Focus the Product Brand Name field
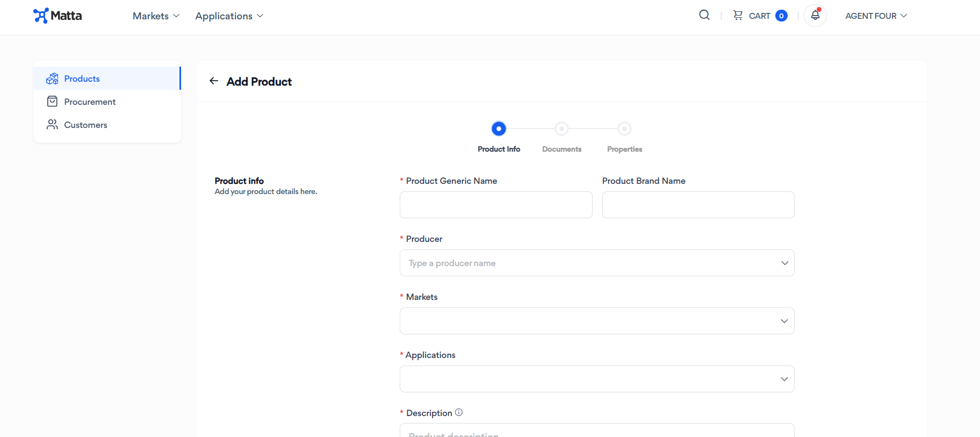 click(698, 205)
